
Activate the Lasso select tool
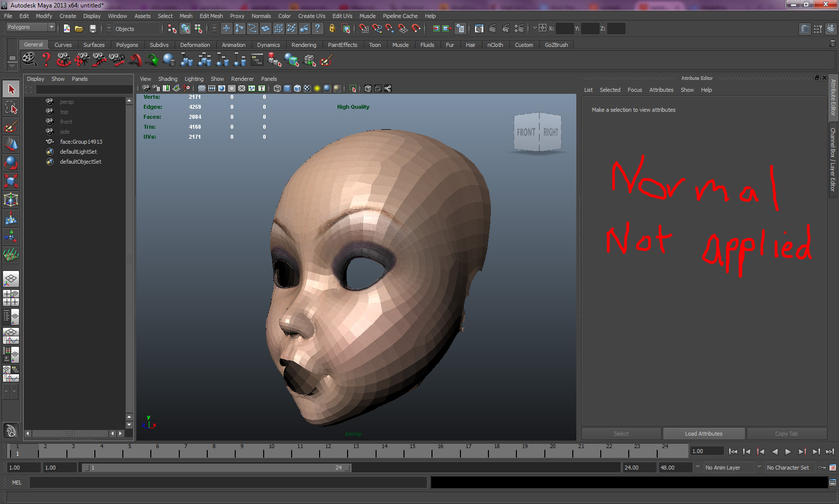(x=11, y=108)
